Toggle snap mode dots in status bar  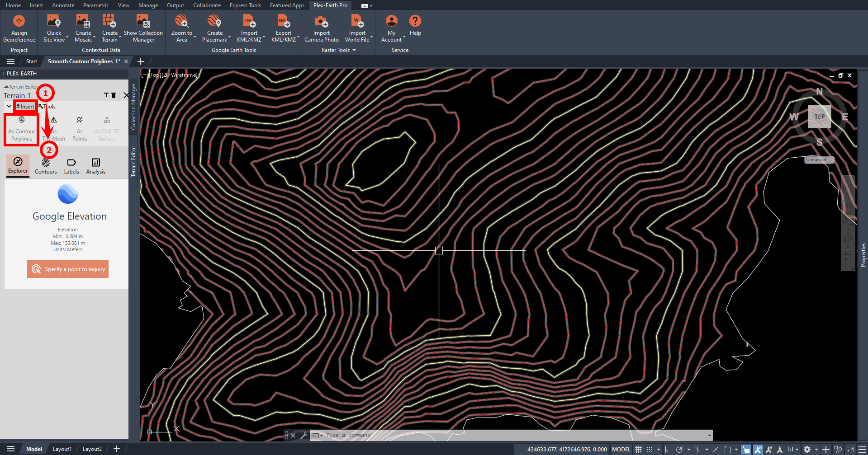[650, 449]
